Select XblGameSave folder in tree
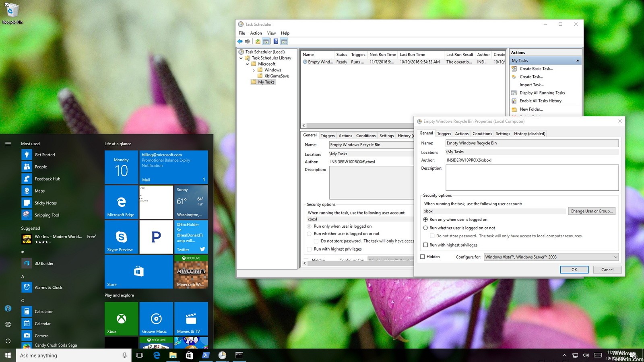 tap(277, 76)
